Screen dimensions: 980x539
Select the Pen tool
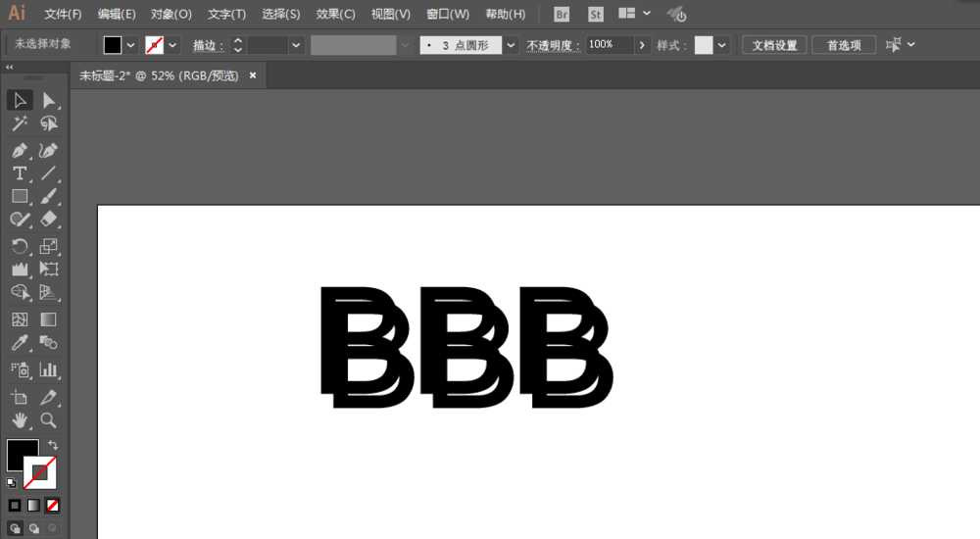20,150
